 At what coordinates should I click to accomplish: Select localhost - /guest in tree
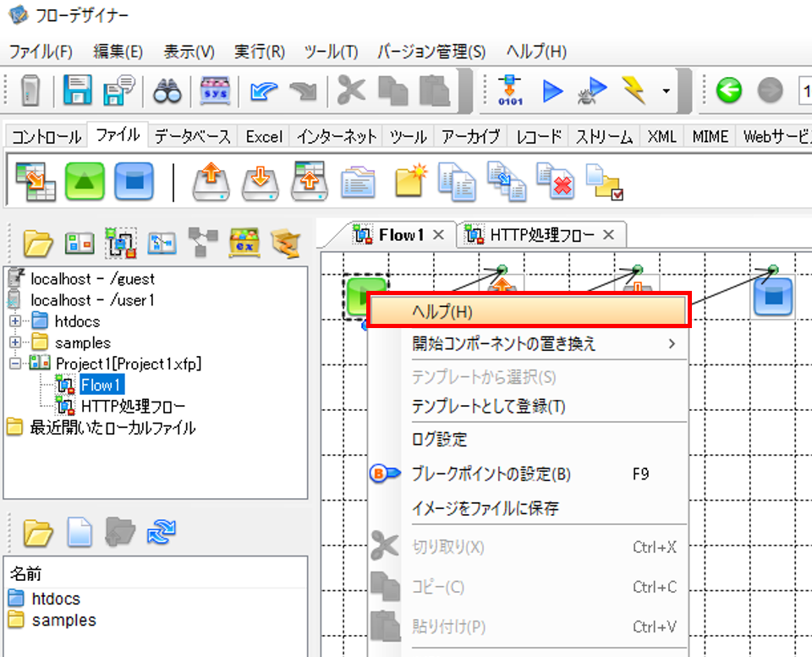pos(93,279)
